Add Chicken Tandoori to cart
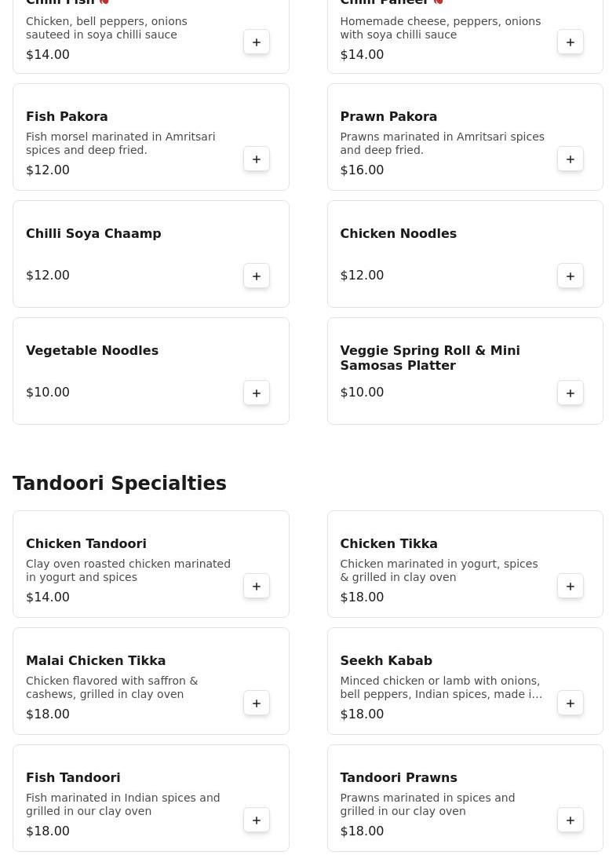The width and height of the screenshot is (616, 855). pos(257,586)
